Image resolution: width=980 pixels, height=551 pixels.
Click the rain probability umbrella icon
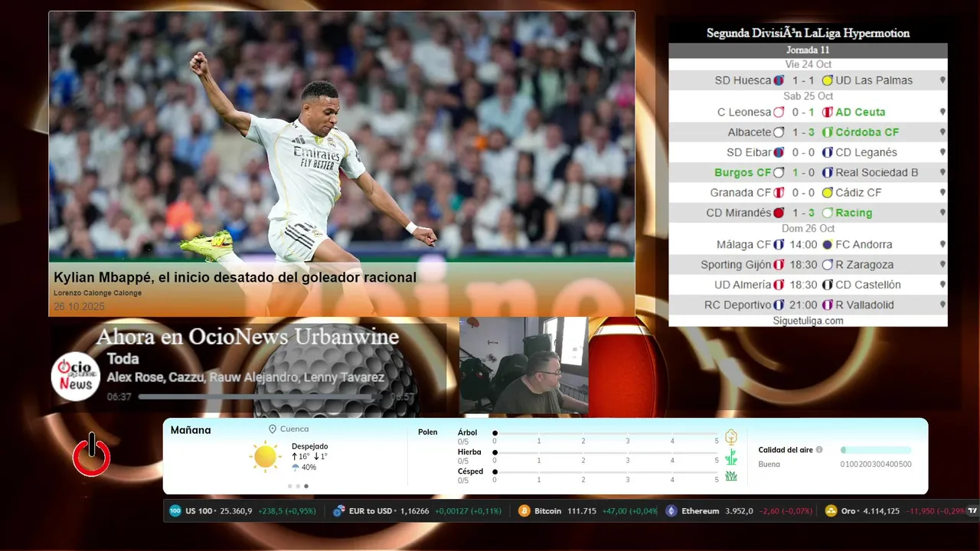(296, 468)
